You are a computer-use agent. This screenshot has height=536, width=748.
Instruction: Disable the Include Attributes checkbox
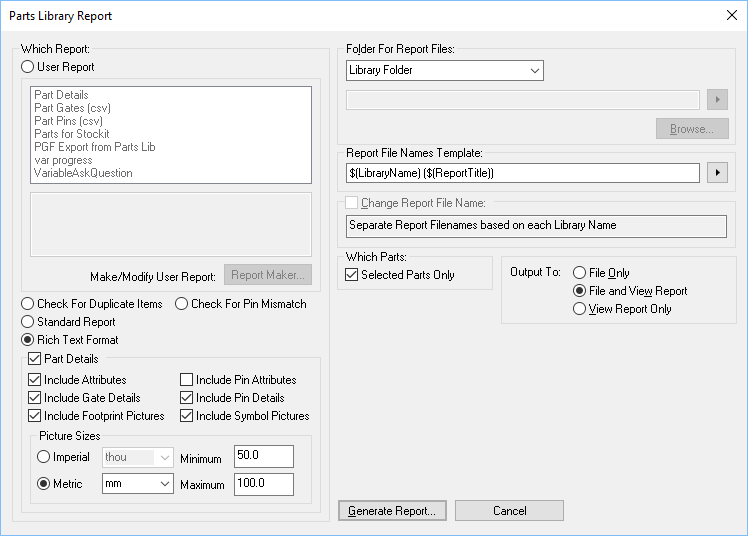35,380
